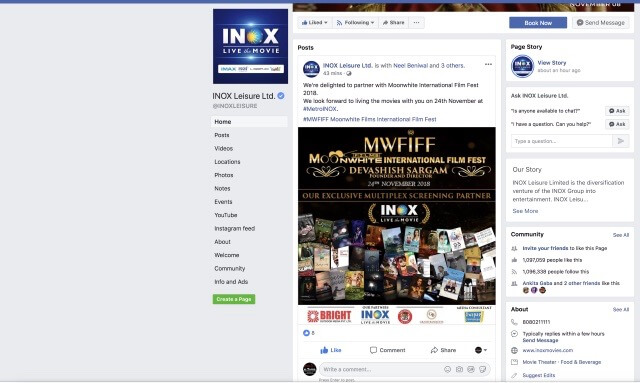Viewport: 640px width, 383px height.
Task: Click the green Create a Page button
Action: coord(234,299)
